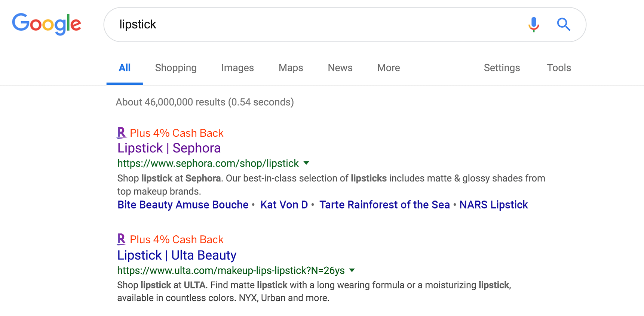Open the Lipstick | Sephora result
The image size is (644, 316).
[x=169, y=148]
